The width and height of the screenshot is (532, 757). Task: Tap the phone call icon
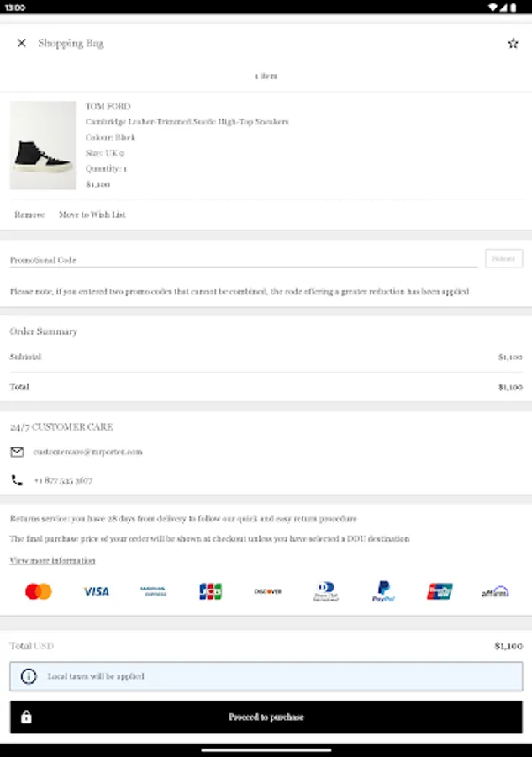[17, 480]
